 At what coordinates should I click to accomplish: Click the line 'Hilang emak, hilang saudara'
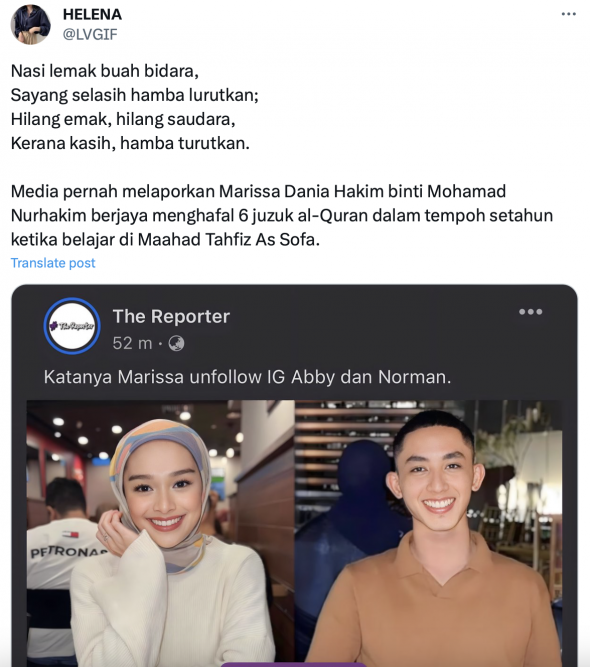(123, 120)
